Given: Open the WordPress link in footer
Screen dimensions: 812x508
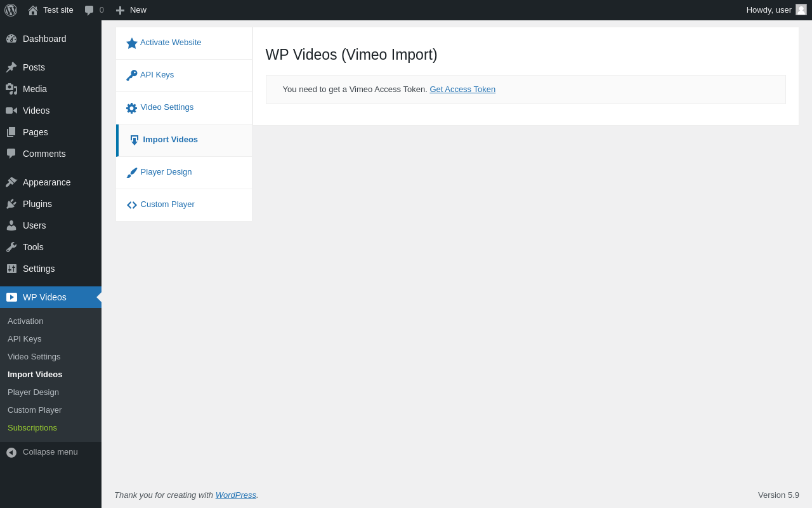Looking at the screenshot, I should click(236, 495).
